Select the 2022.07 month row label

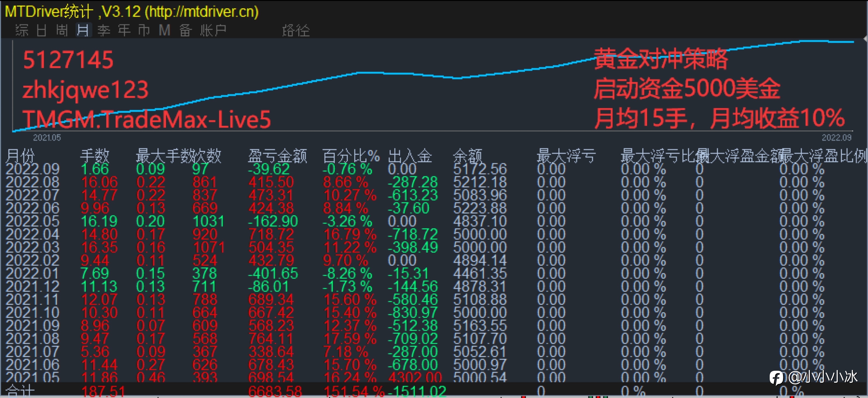32,195
